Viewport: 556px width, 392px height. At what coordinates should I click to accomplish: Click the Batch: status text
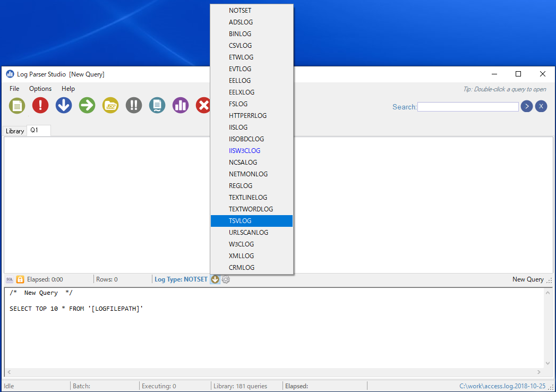(x=82, y=386)
